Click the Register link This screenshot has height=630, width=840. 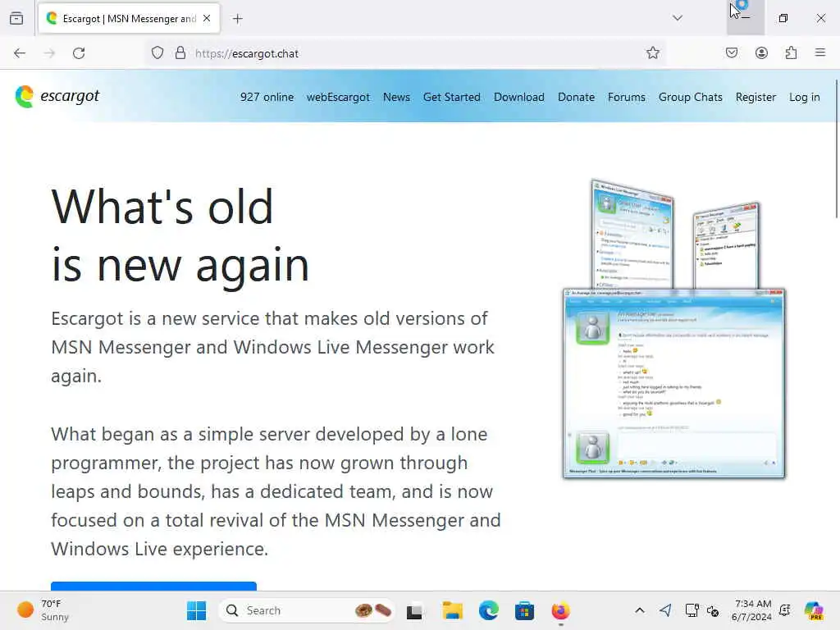click(x=756, y=97)
